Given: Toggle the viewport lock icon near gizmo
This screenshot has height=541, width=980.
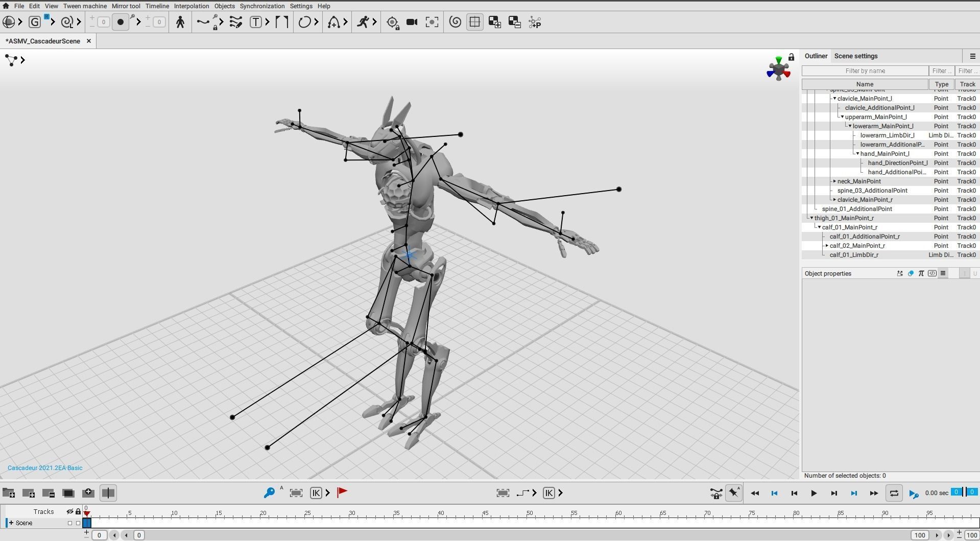Looking at the screenshot, I should [791, 57].
